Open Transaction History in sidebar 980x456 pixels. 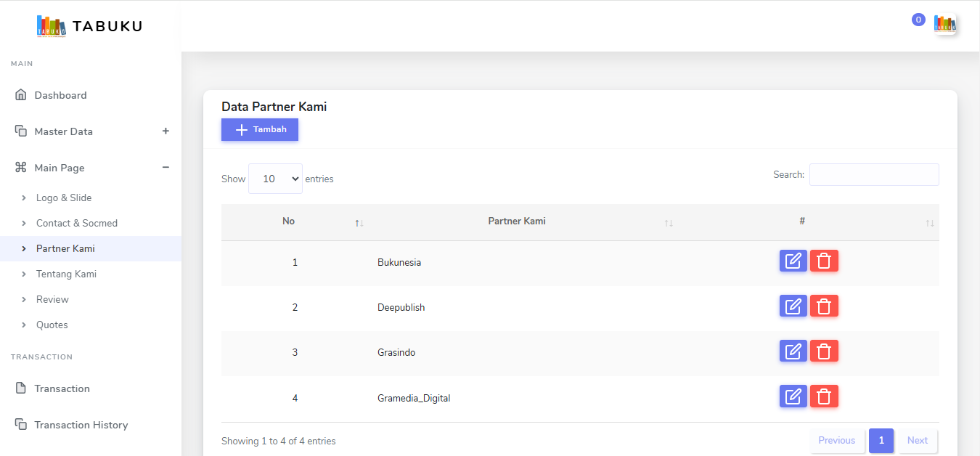[x=81, y=425]
